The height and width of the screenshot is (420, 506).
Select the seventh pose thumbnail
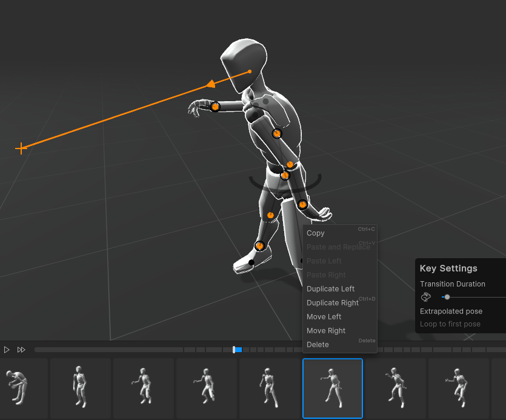pyautogui.click(x=396, y=388)
